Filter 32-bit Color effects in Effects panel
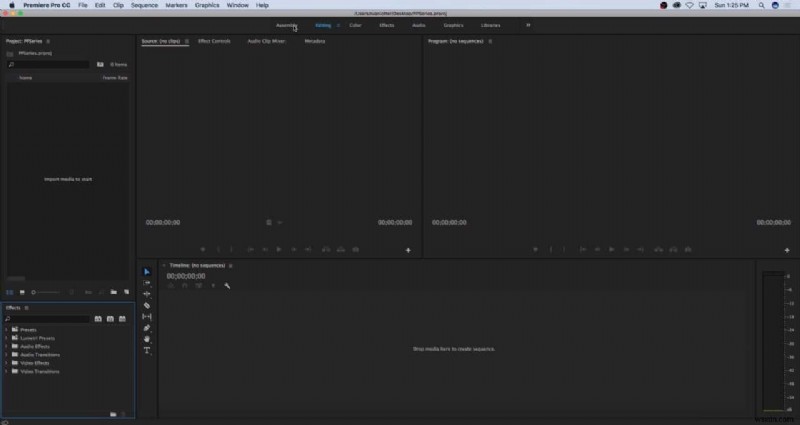The image size is (800, 425). pyautogui.click(x=110, y=319)
